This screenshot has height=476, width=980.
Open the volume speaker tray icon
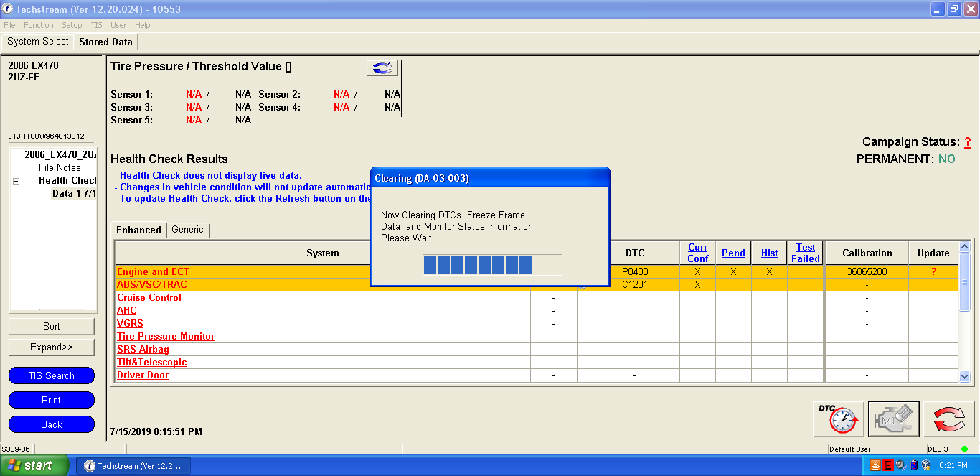pyautogui.click(x=900, y=465)
